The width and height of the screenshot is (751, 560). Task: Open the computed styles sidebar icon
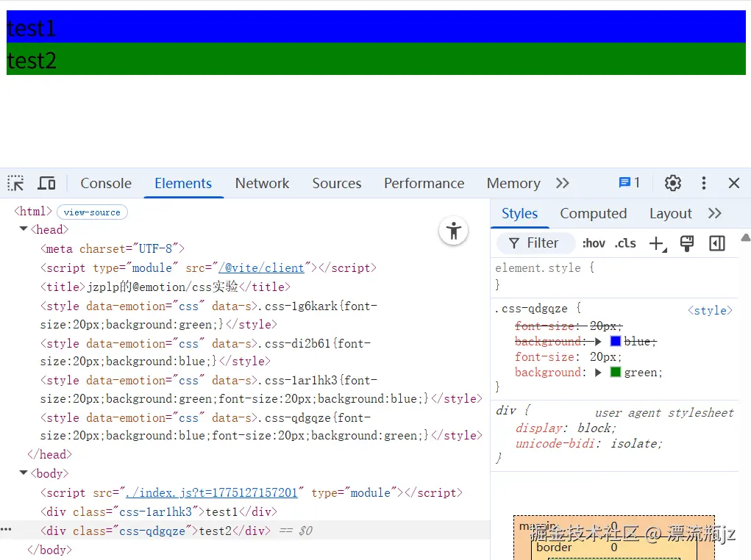click(x=716, y=243)
